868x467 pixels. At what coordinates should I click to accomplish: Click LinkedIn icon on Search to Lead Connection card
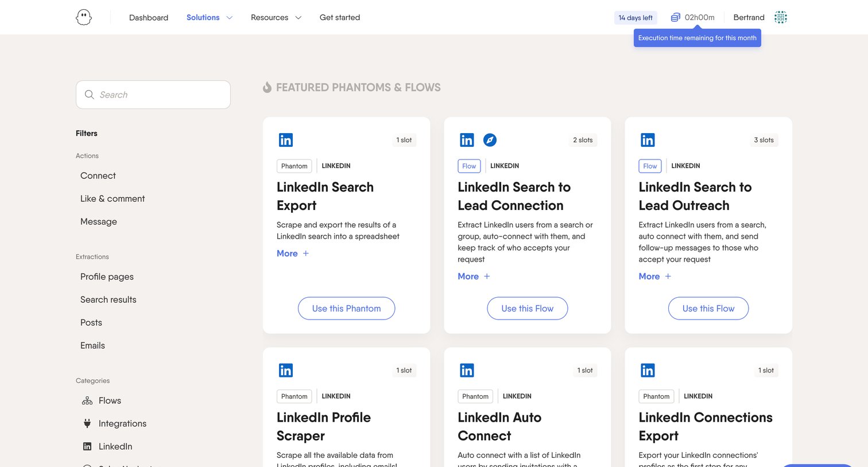click(467, 140)
